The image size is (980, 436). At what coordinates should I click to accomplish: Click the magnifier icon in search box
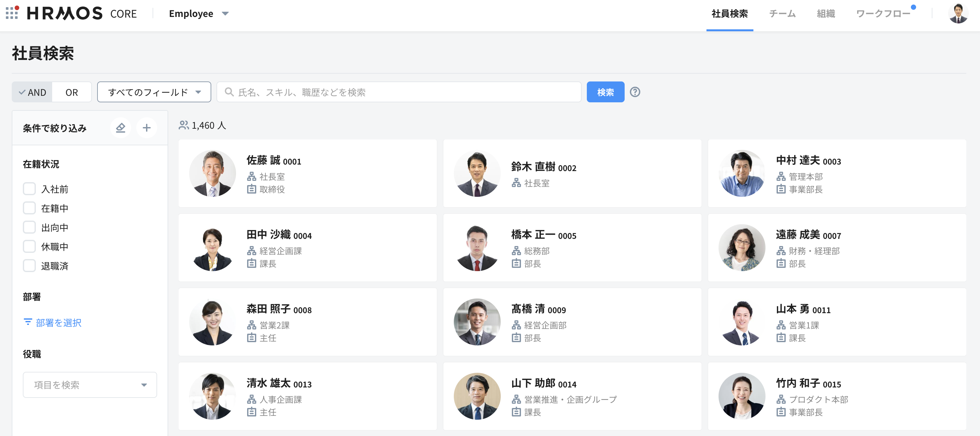[x=229, y=92]
